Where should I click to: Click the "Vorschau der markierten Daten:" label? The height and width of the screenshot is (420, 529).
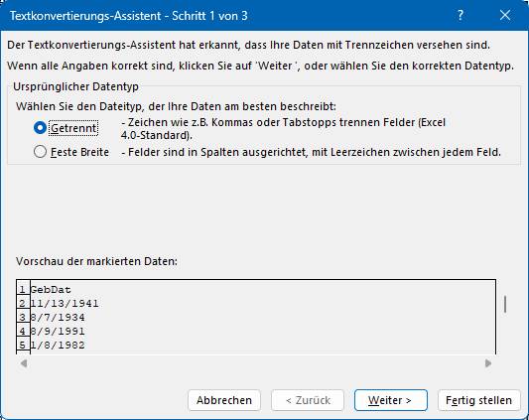[96, 261]
